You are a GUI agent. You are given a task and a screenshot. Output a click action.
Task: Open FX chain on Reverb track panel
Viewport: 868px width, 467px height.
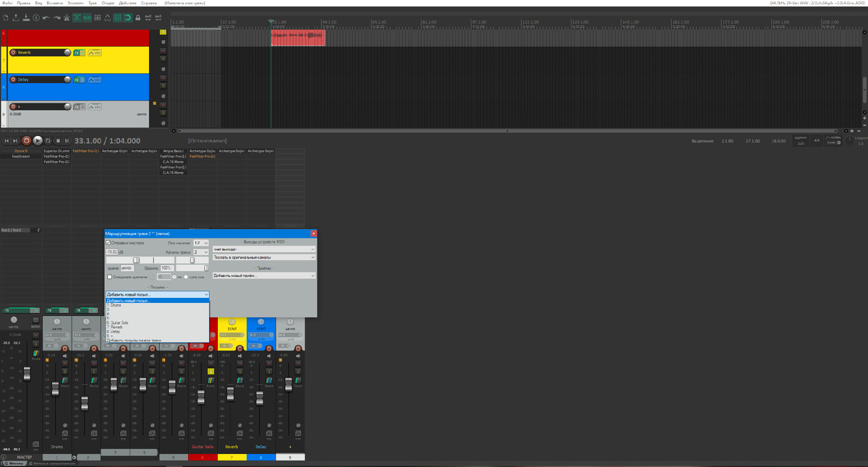click(77, 53)
